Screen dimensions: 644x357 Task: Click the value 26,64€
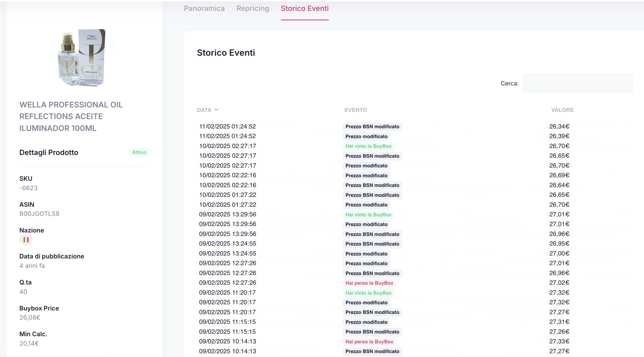[559, 185]
